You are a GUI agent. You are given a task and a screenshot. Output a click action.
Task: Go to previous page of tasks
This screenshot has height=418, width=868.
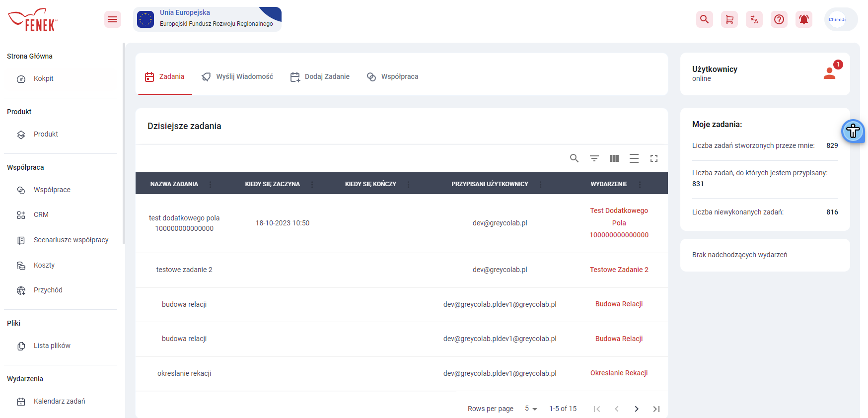(x=617, y=409)
